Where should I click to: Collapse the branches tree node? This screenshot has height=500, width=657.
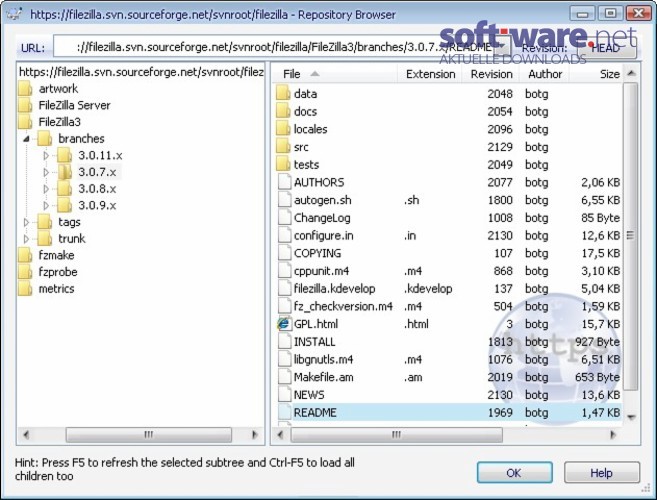pyautogui.click(x=26, y=139)
